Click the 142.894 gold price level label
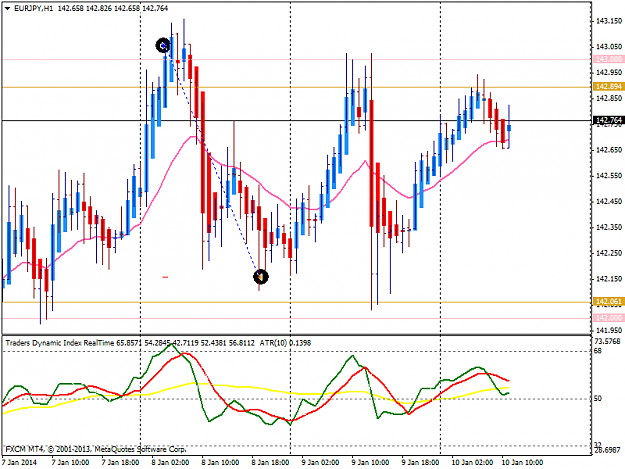625x469 pixels. [x=608, y=87]
